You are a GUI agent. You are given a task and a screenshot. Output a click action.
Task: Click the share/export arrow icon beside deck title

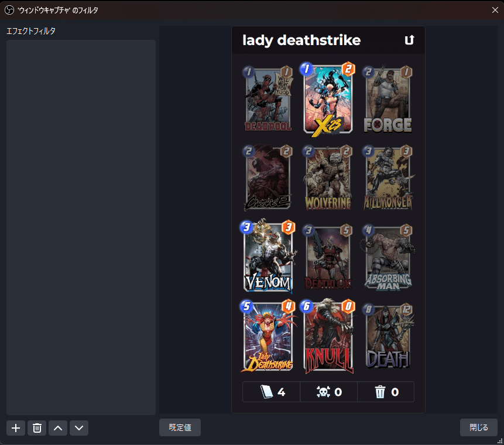(409, 40)
